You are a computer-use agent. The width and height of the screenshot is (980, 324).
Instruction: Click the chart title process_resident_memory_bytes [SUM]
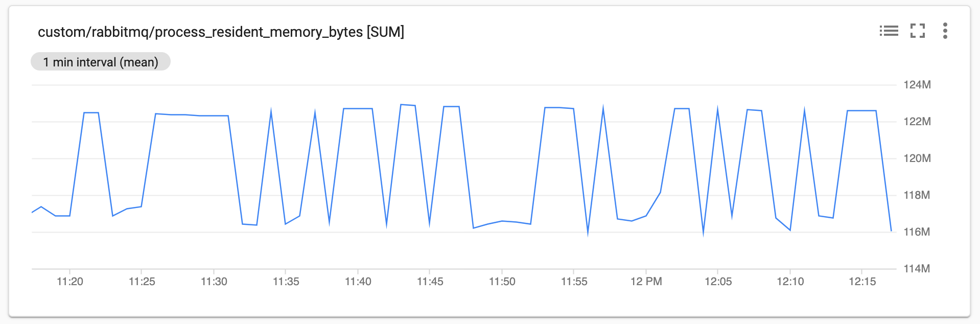tap(222, 32)
